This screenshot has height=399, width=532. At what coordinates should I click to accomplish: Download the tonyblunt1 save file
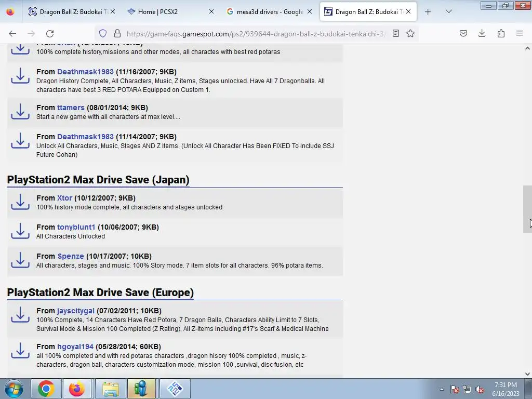(x=20, y=231)
